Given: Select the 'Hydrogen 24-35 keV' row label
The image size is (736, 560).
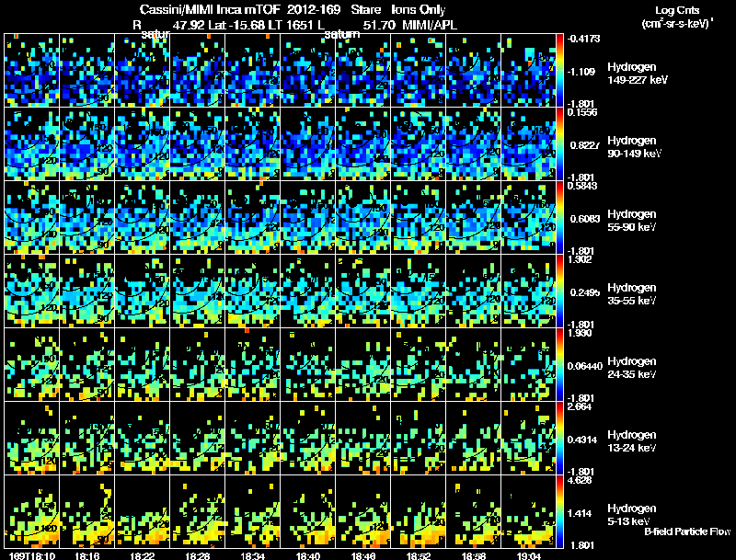Looking at the screenshot, I should point(632,368).
